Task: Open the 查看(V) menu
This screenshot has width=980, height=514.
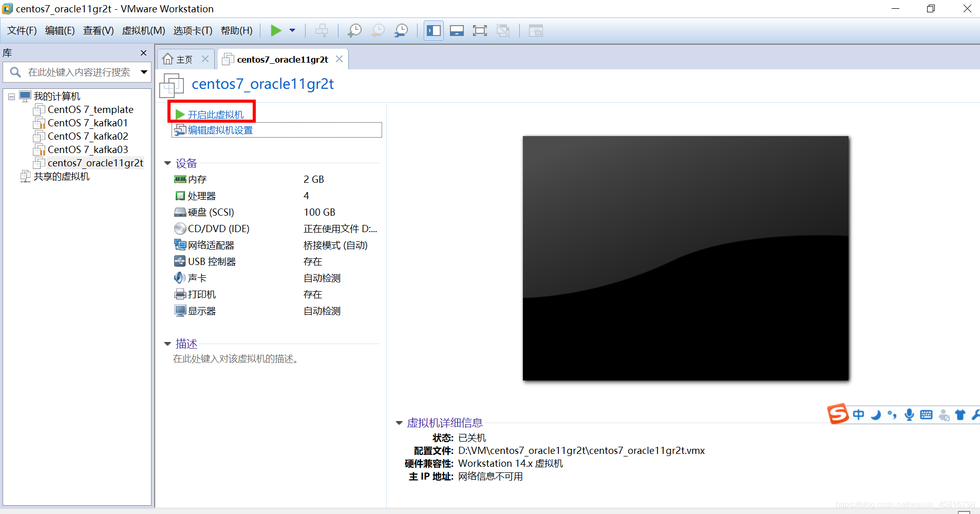Action: click(x=99, y=31)
